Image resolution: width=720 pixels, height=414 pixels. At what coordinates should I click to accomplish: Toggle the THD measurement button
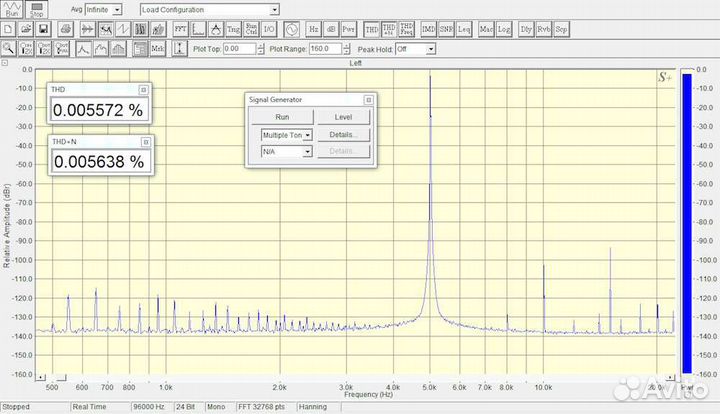[x=372, y=30]
